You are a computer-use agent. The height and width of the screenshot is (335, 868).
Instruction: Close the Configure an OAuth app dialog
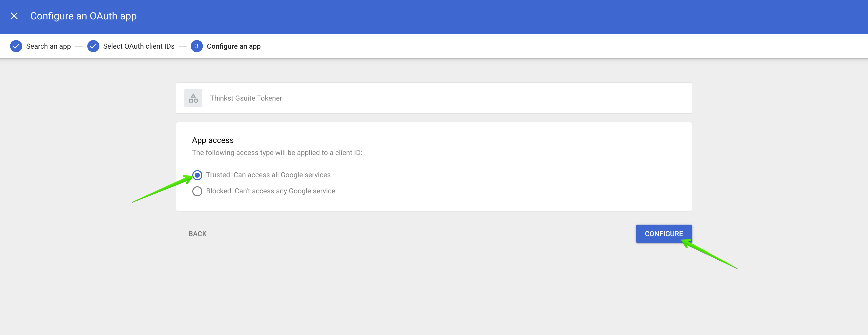click(14, 16)
